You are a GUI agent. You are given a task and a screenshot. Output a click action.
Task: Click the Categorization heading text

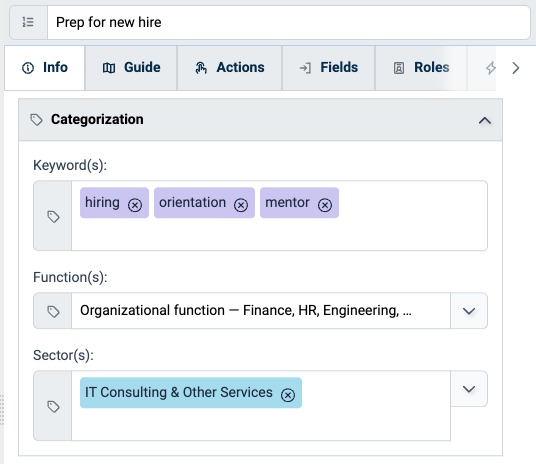(97, 119)
